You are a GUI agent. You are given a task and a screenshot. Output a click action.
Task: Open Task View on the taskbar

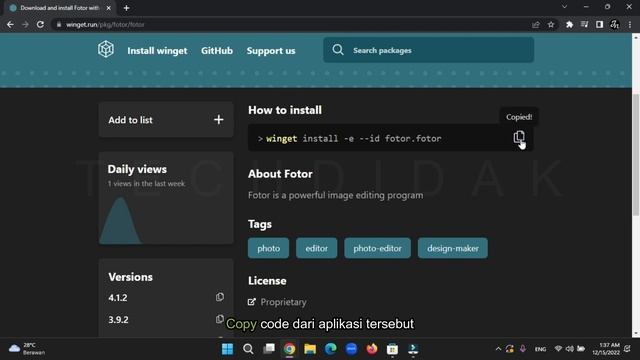pos(269,349)
